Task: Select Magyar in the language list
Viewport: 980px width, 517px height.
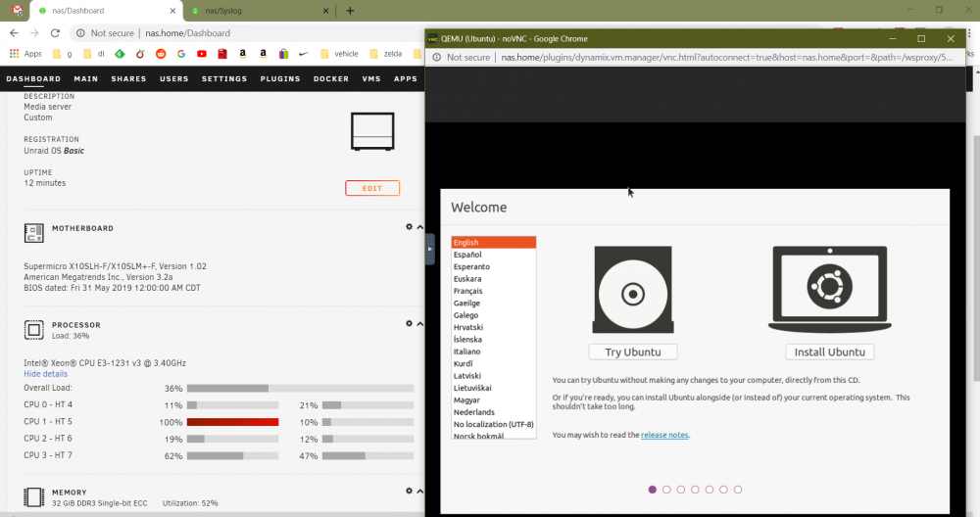Action: (494, 400)
